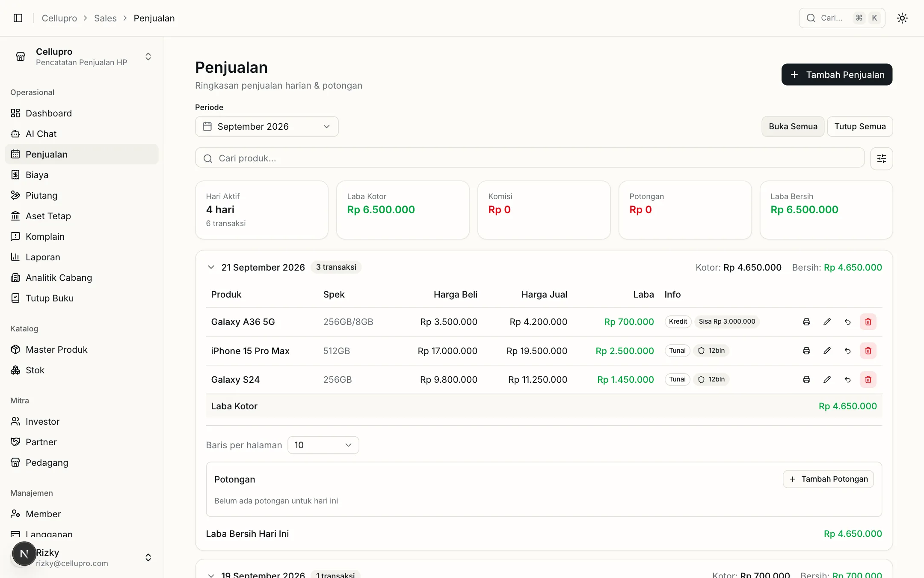Click the Cellupro store icon

point(21,57)
